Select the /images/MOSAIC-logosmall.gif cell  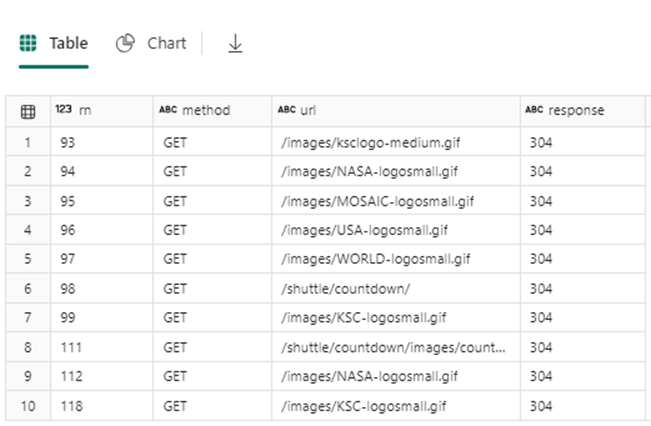click(x=378, y=201)
